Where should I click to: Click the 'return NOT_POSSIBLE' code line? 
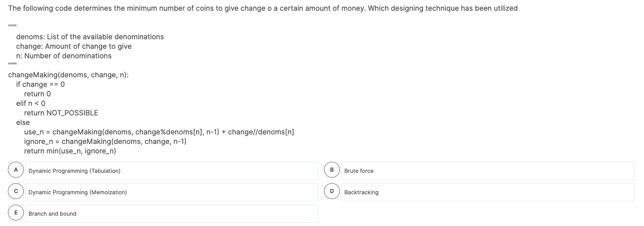coord(61,113)
